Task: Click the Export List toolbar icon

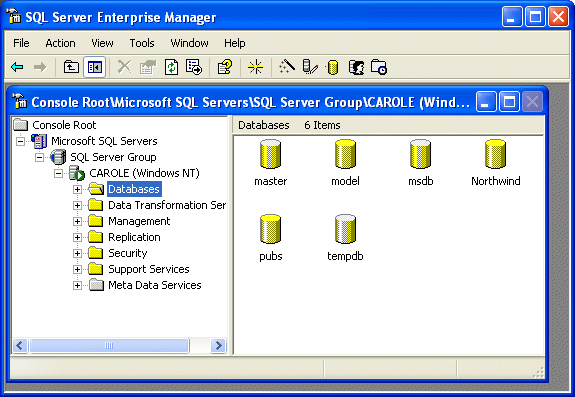Action: coord(194,67)
